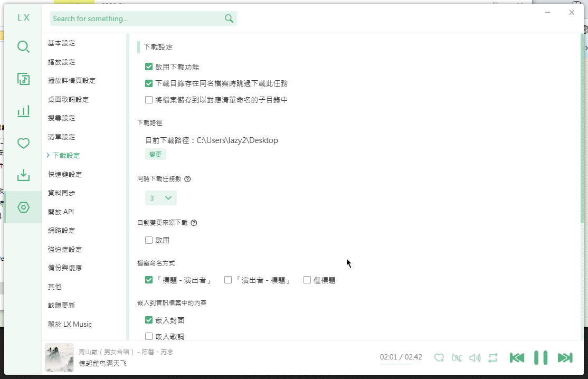
Task: Pause the current song
Action: [x=540, y=358]
